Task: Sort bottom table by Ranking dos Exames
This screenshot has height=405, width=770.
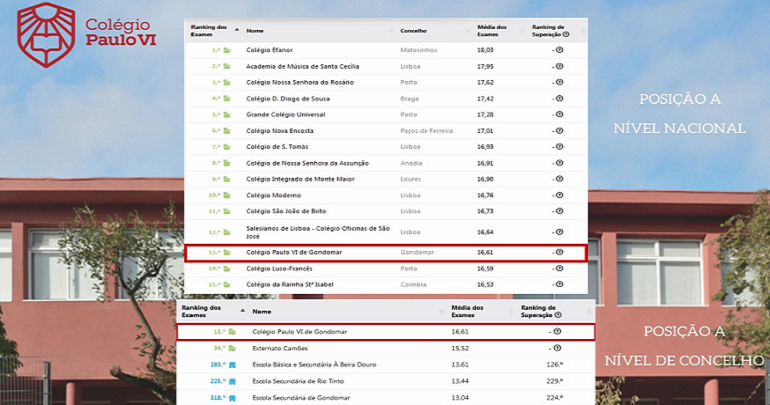Action: pos(201,311)
